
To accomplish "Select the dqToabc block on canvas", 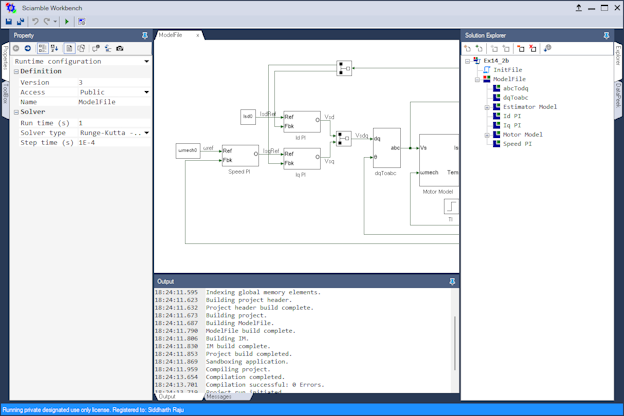I will (x=386, y=148).
